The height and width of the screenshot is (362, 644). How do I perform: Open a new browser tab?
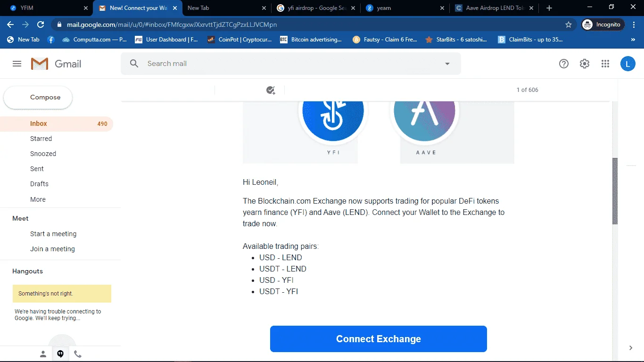pyautogui.click(x=549, y=8)
